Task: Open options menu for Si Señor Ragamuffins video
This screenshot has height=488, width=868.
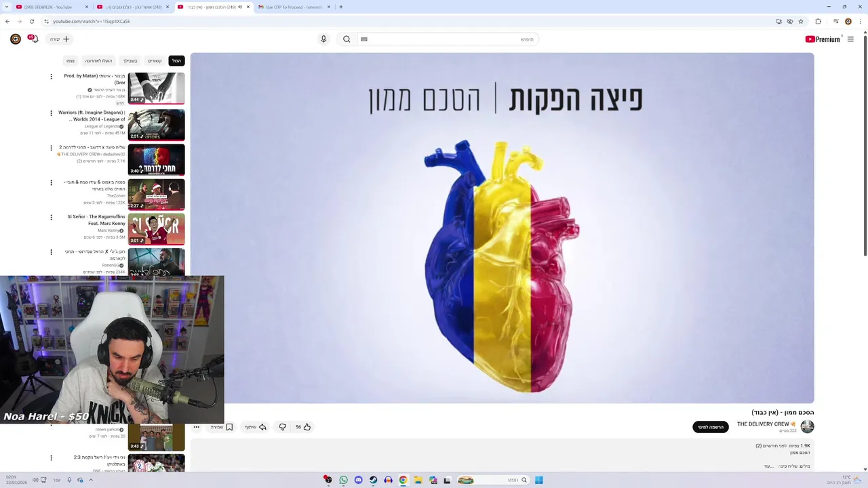Action: 51,218
